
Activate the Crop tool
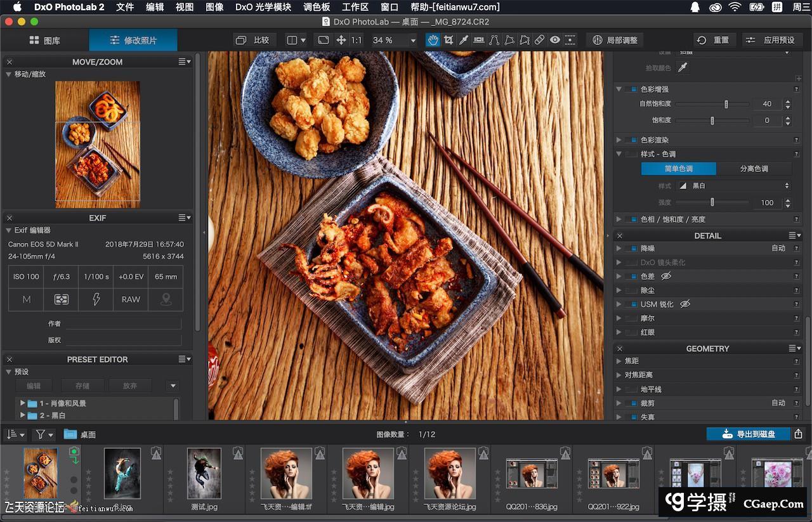(x=449, y=40)
